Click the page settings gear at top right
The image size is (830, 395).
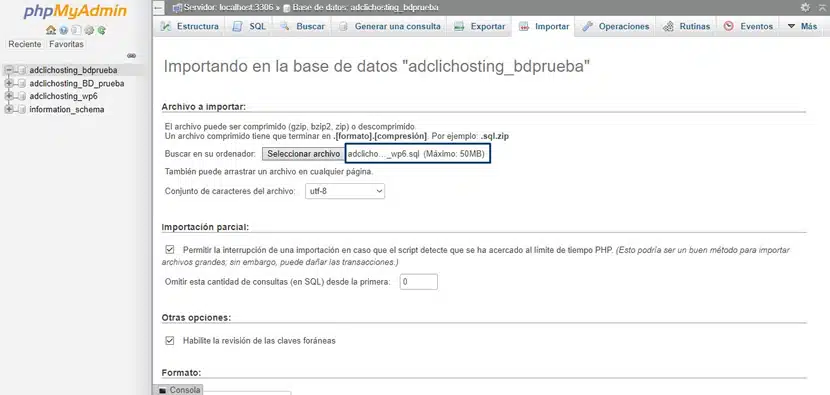[x=805, y=7]
